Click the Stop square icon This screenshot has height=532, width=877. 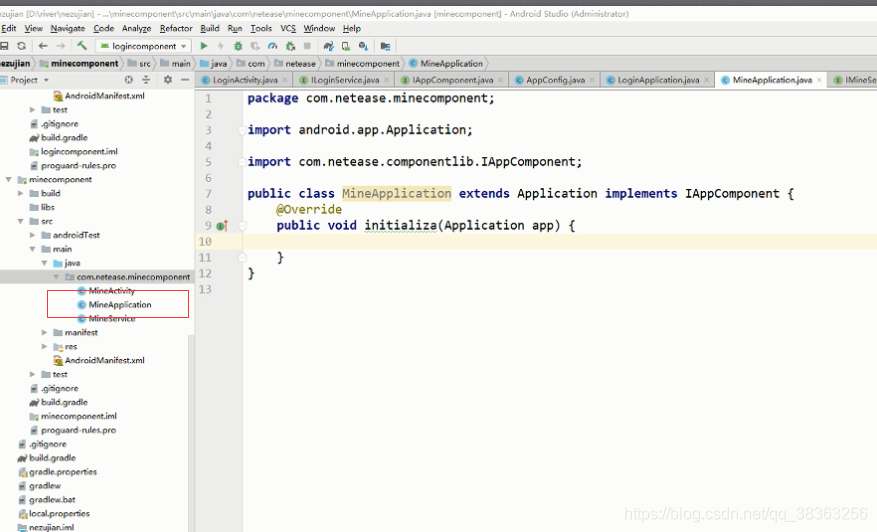pos(307,46)
